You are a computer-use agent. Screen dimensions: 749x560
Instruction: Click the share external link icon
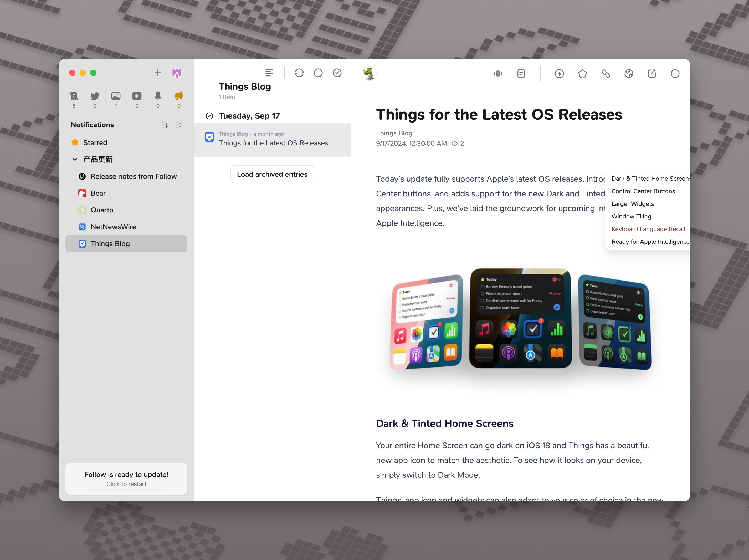tap(652, 74)
